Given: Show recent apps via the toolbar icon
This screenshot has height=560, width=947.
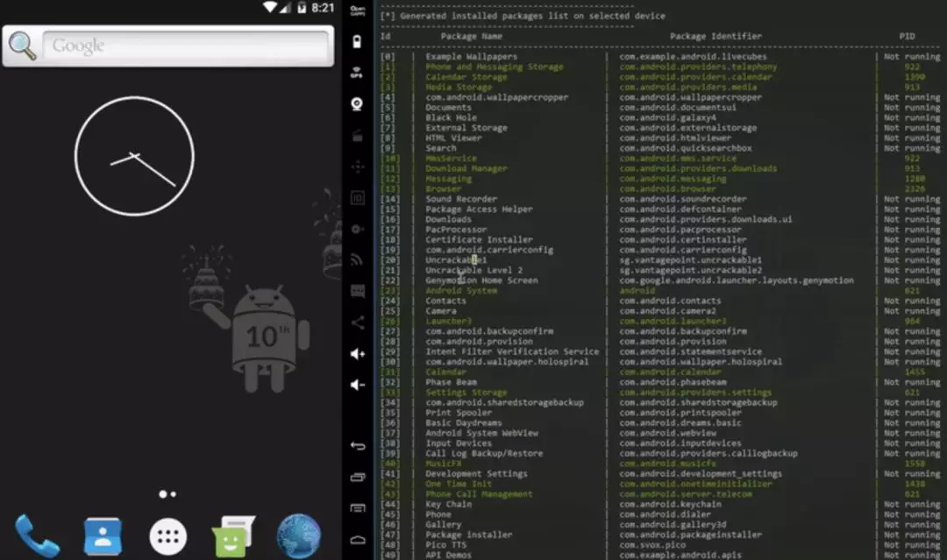Looking at the screenshot, I should (358, 477).
